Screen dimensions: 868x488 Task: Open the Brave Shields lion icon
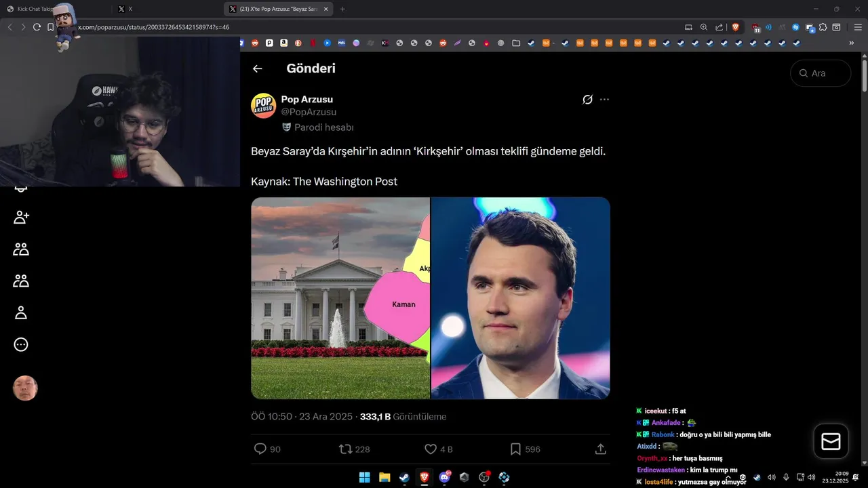pyautogui.click(x=735, y=27)
